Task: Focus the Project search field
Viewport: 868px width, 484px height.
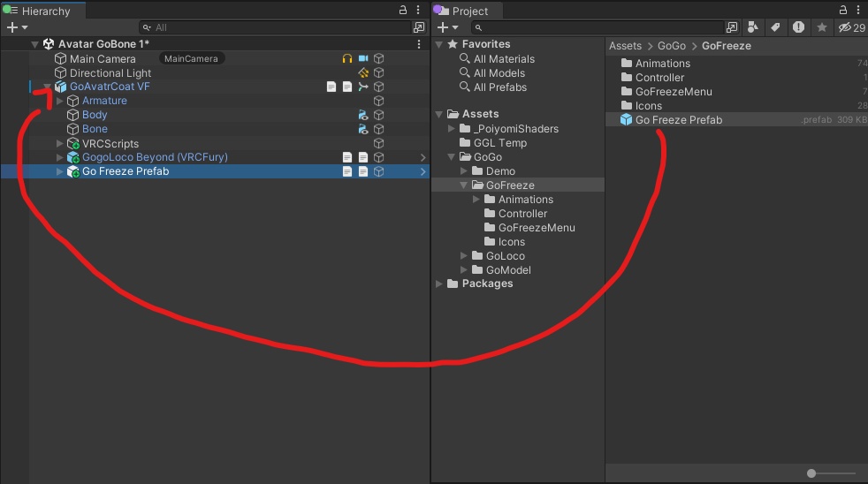Action: (597, 27)
